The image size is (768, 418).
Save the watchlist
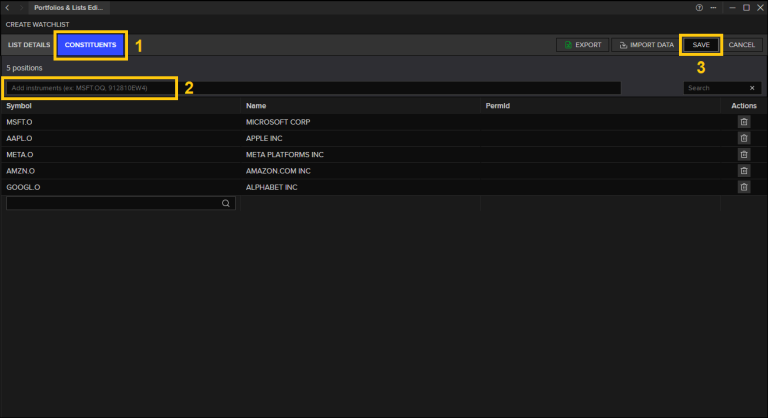(x=701, y=45)
